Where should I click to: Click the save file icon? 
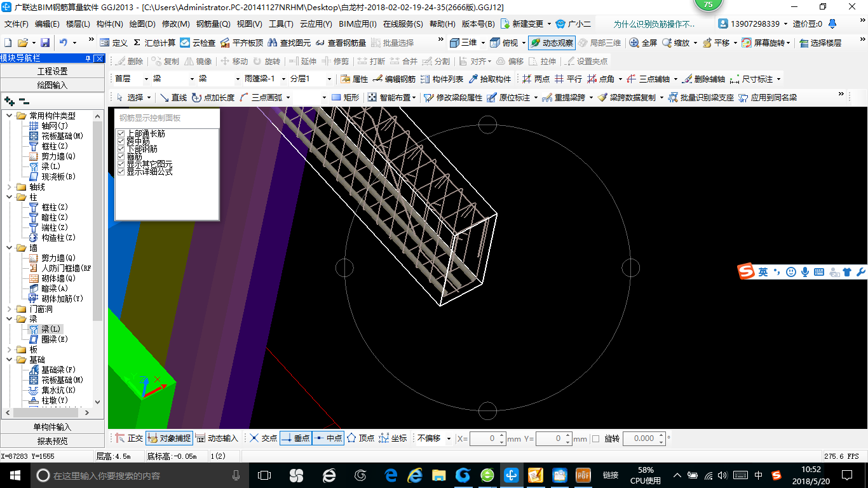(45, 43)
